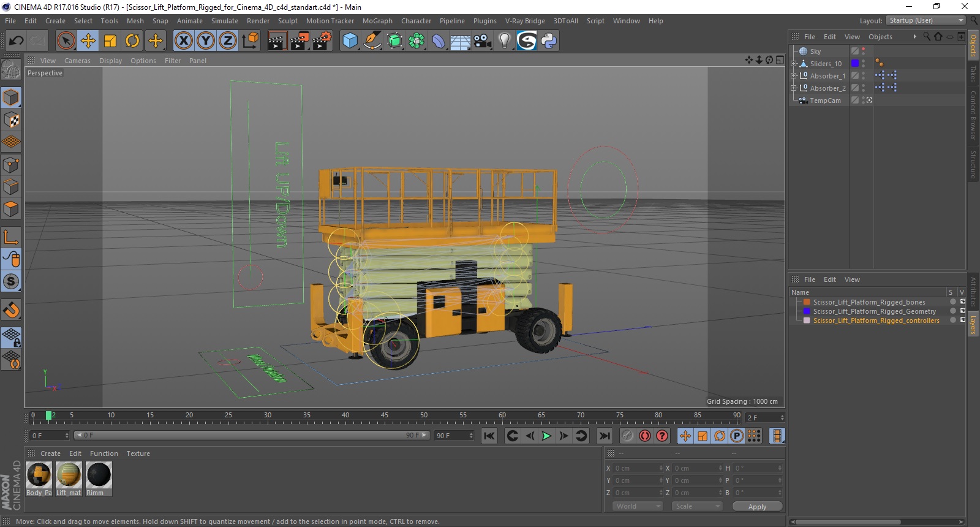Viewport: 980px width, 527px height.
Task: Click the position X input field
Action: (638, 468)
